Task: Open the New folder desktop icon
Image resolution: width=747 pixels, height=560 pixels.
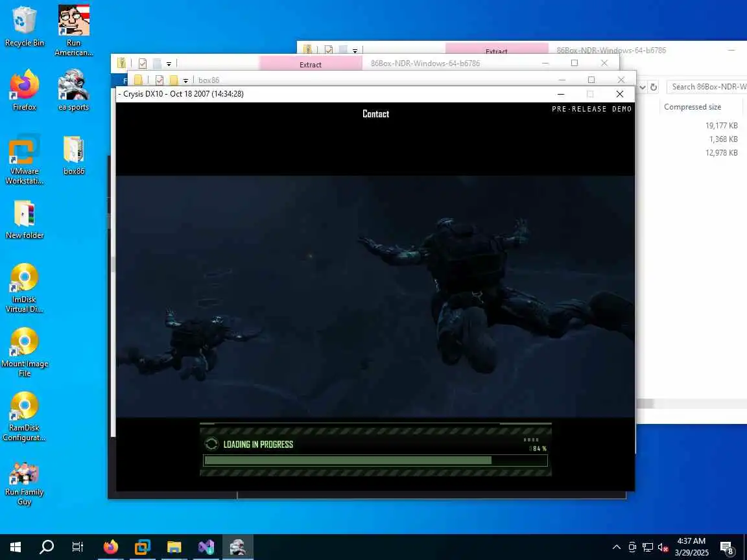Action: 24,219
